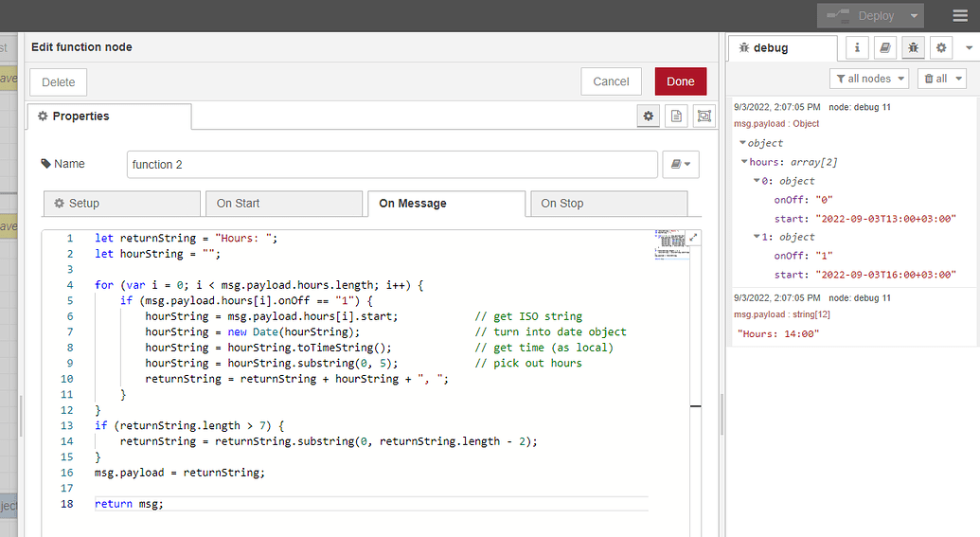This screenshot has width=980, height=537.
Task: Switch to the On Start tab
Action: [283, 203]
